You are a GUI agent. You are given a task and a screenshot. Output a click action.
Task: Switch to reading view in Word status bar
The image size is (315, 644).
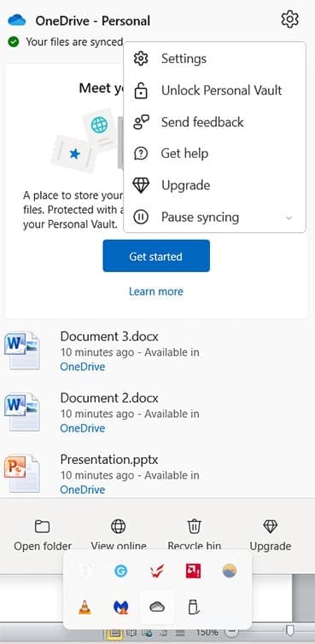(x=131, y=633)
